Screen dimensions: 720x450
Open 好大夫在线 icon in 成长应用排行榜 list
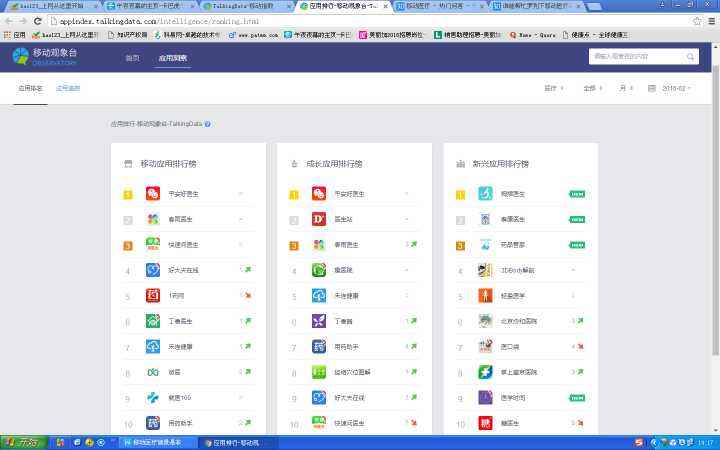(x=319, y=397)
